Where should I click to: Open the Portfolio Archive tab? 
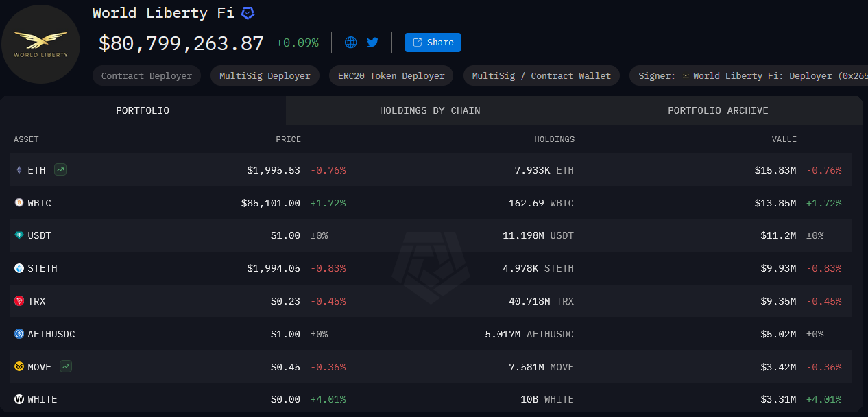click(718, 110)
